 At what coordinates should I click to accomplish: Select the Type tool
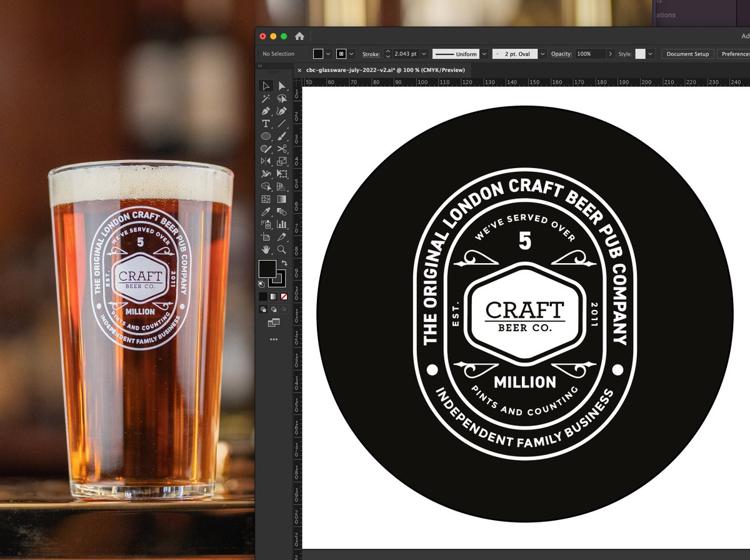point(266,123)
